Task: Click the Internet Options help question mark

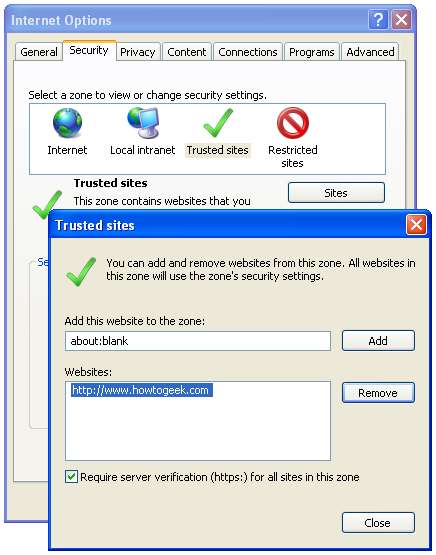Action: tap(378, 20)
